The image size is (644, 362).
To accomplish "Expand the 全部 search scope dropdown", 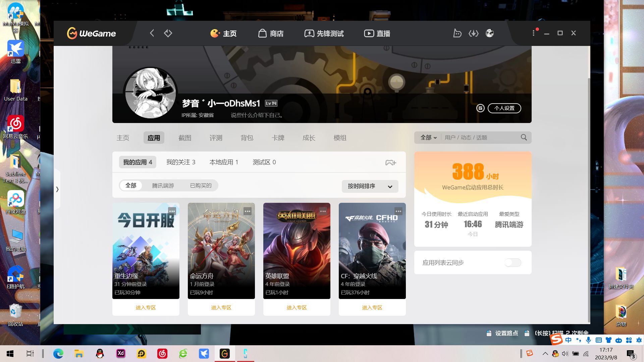I will tap(429, 138).
